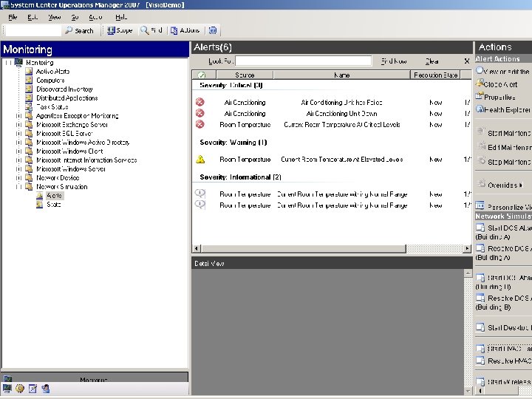
Task: Select Discovered Inventory view icon
Action: coord(29,89)
